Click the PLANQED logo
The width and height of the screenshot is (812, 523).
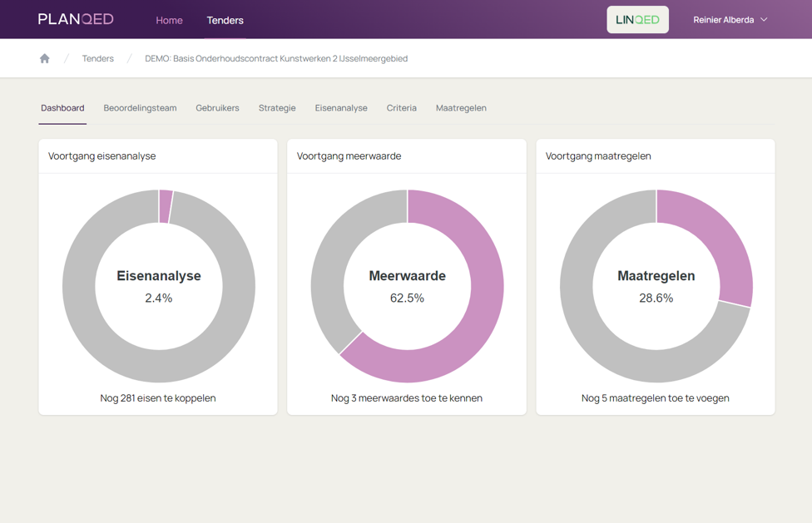76,20
